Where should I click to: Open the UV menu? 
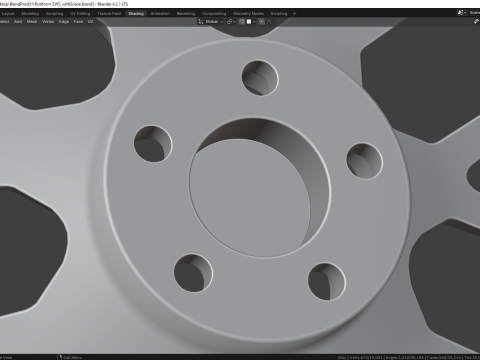coord(90,22)
